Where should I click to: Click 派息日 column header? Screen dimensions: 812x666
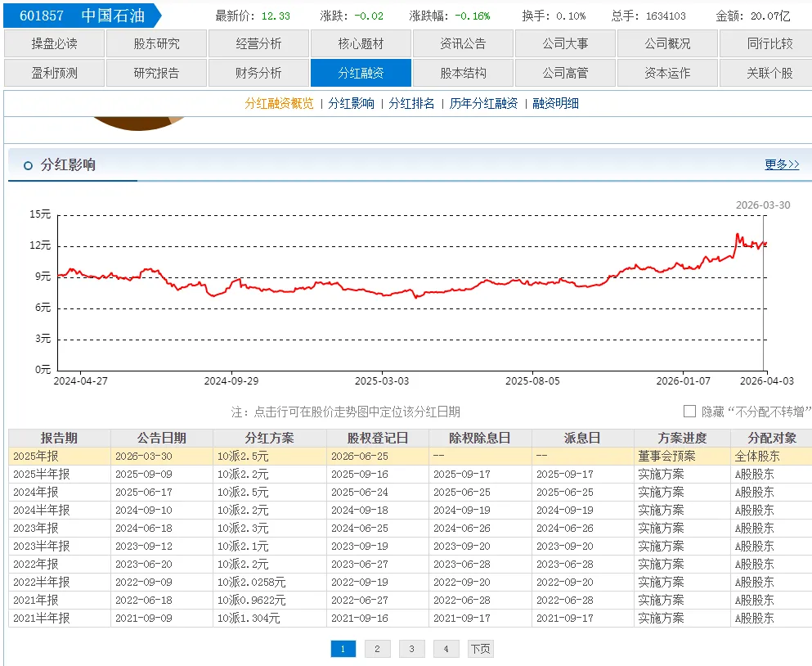[x=582, y=438]
